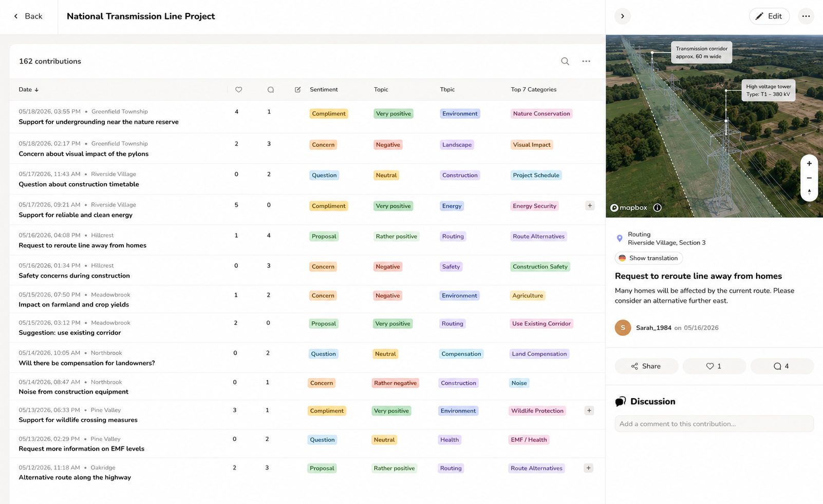Click the location pin icon beside Routing
Viewport: 823px width, 504px height.
(x=620, y=238)
